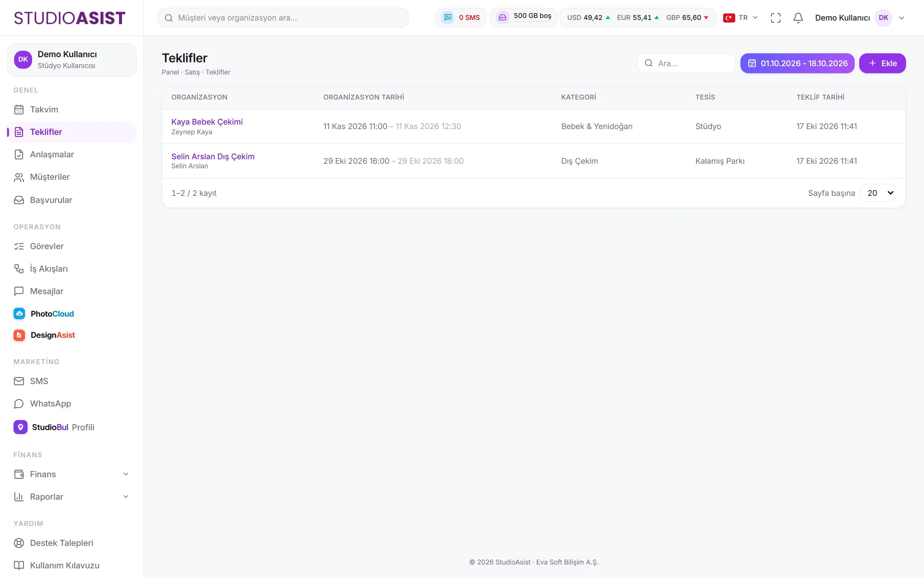Expand the Raporlar menu chevron
This screenshot has width=924, height=578.
point(126,496)
